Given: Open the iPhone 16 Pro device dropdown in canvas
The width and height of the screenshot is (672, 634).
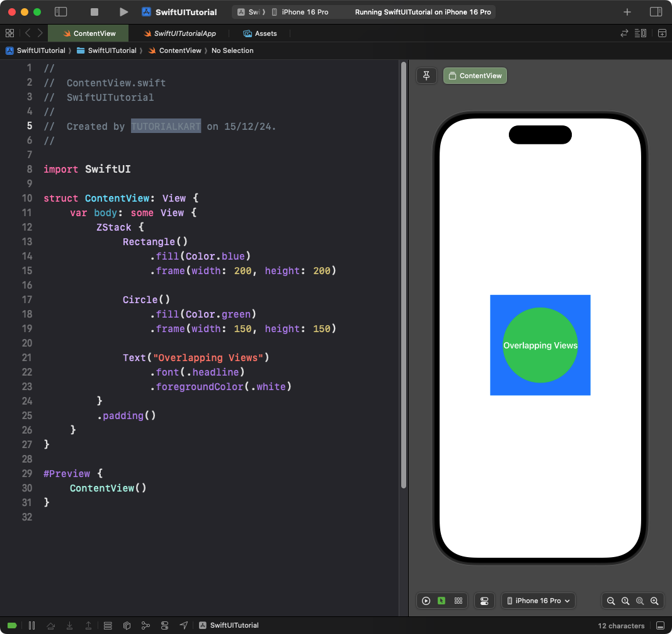Looking at the screenshot, I should (x=538, y=601).
